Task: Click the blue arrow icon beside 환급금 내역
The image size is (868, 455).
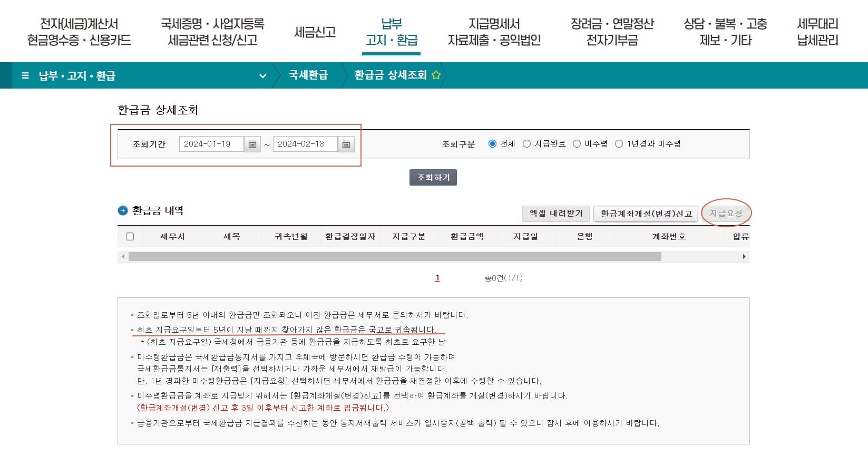Action: [123, 210]
